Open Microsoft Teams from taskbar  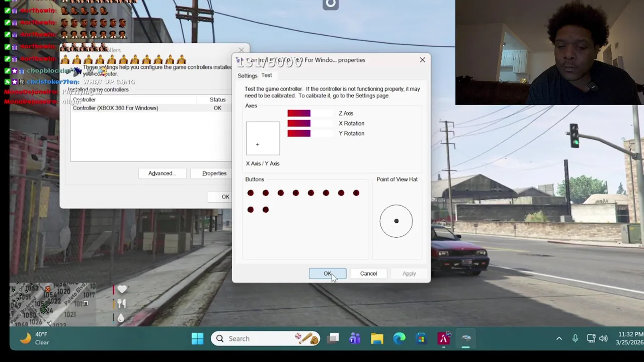click(355, 339)
